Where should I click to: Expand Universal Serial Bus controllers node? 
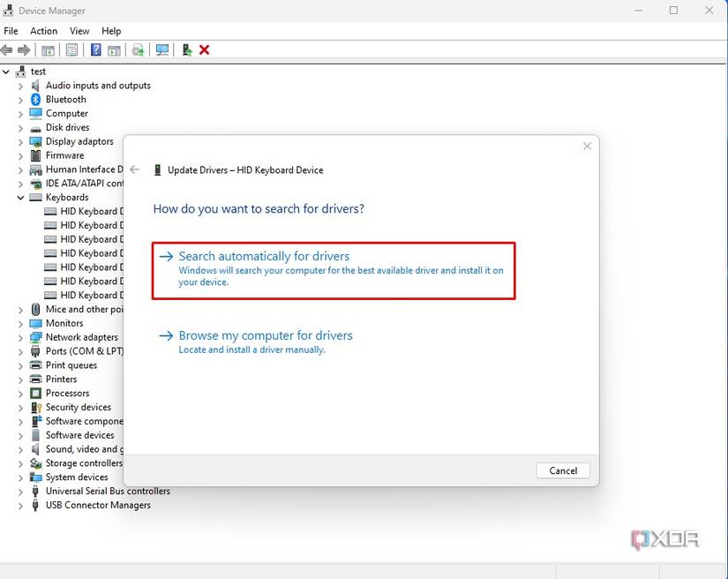point(20,492)
